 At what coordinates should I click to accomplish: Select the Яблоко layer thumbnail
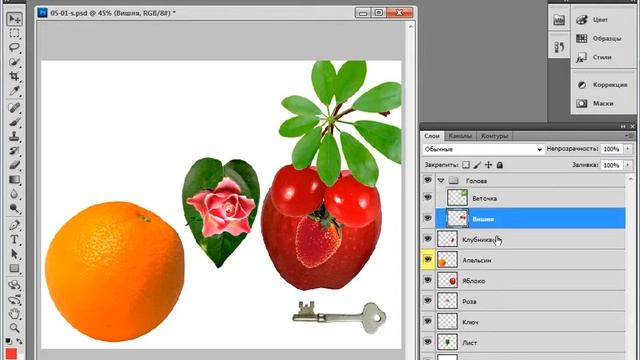click(447, 280)
